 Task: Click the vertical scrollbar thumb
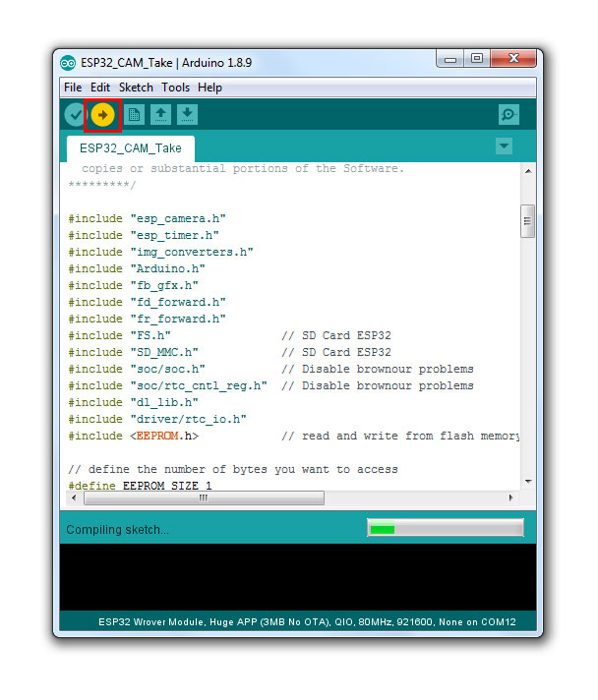pos(528,221)
